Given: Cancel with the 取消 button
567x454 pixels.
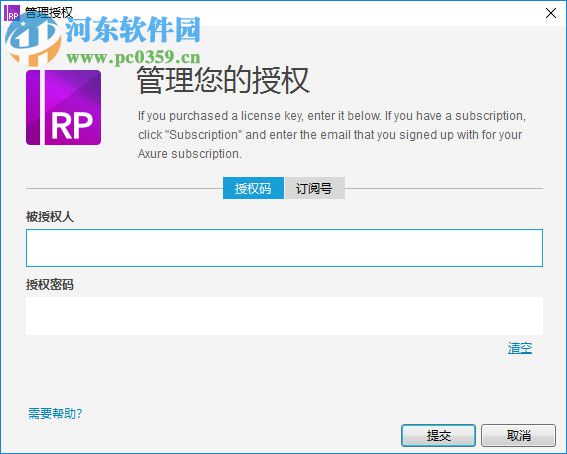Looking at the screenshot, I should point(518,435).
